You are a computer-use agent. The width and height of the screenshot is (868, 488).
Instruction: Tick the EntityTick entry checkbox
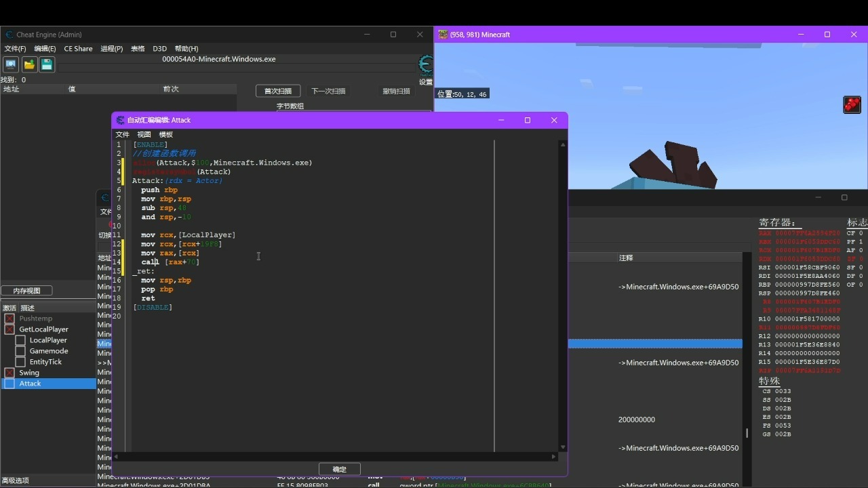[x=20, y=362]
